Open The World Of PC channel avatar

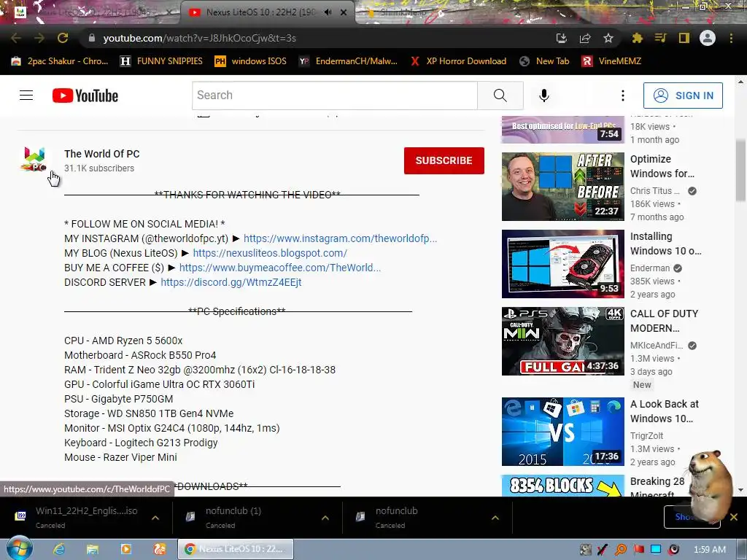(x=34, y=160)
